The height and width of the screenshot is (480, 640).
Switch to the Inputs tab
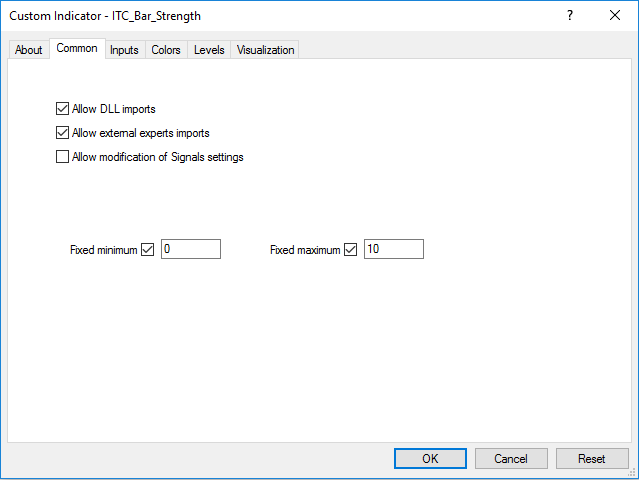tap(124, 50)
